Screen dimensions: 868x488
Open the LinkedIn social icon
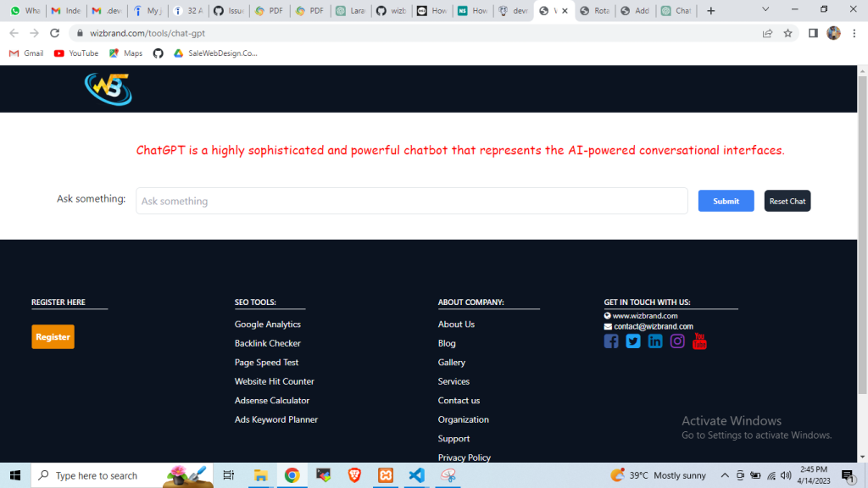[x=655, y=341]
